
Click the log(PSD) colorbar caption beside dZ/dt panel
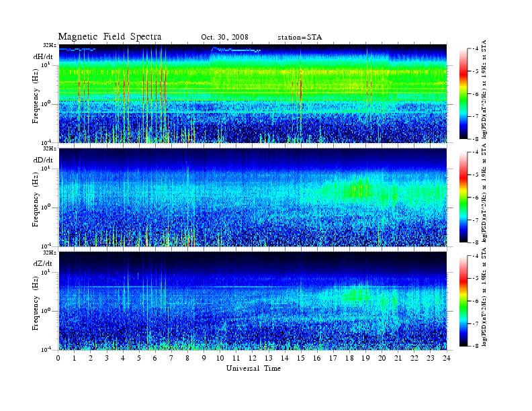[484, 297]
